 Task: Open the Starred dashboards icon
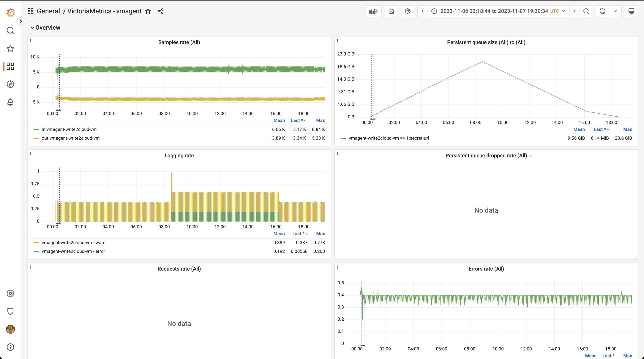point(10,48)
